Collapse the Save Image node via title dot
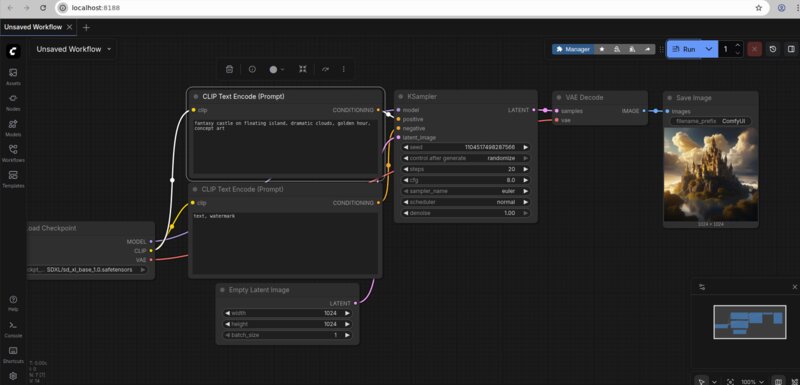The width and height of the screenshot is (800, 385). [669, 98]
